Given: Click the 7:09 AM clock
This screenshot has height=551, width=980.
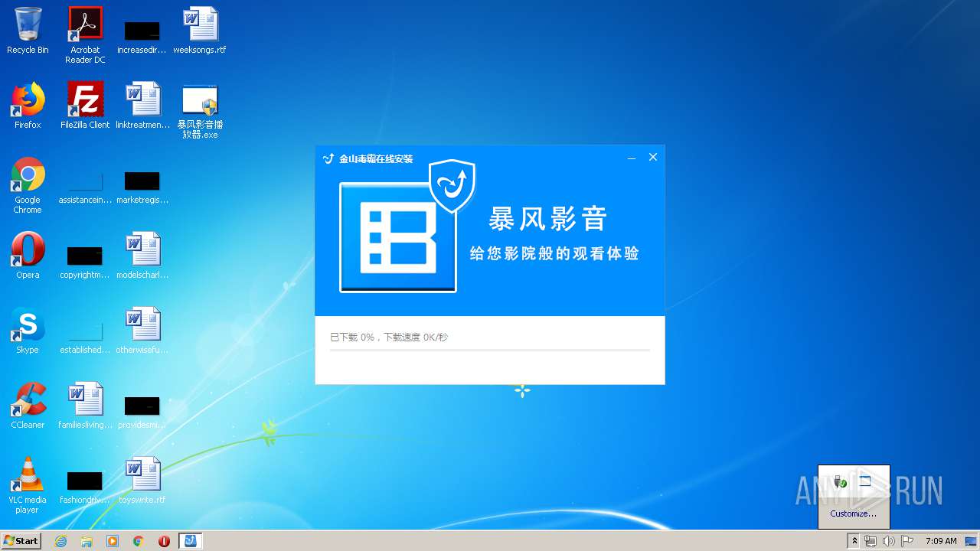Looking at the screenshot, I should coord(941,541).
